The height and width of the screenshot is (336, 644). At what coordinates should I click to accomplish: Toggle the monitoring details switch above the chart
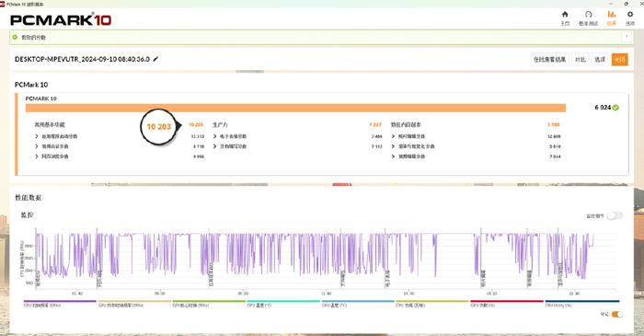615,215
